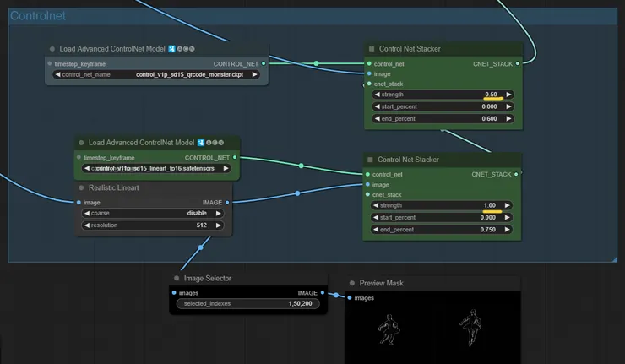Increase the strength 0.50 with its right arrow
The image size is (625, 364).
(508, 95)
